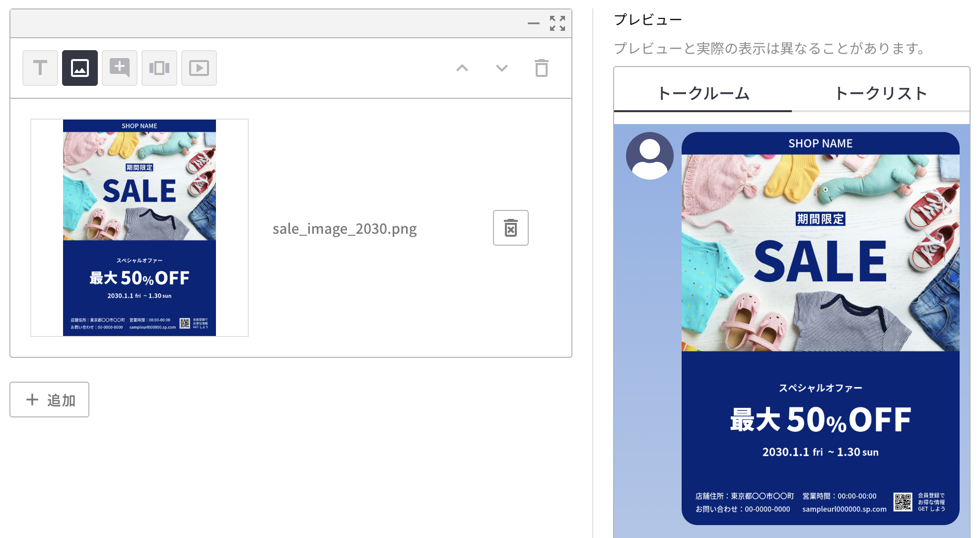This screenshot has height=538, width=980.
Task: Switch to the トークリスト tab
Action: coord(881,93)
